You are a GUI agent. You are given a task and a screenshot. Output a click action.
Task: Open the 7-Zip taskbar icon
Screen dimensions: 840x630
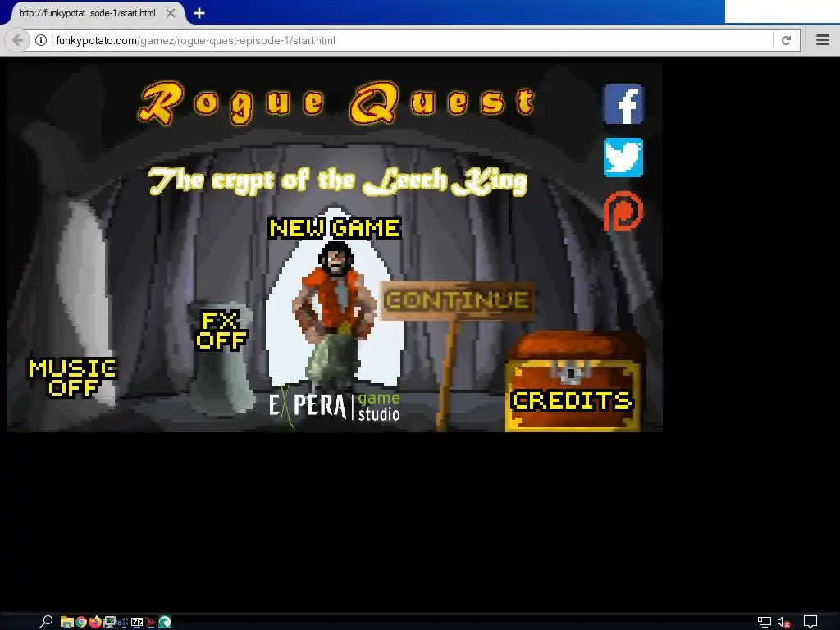click(x=137, y=622)
